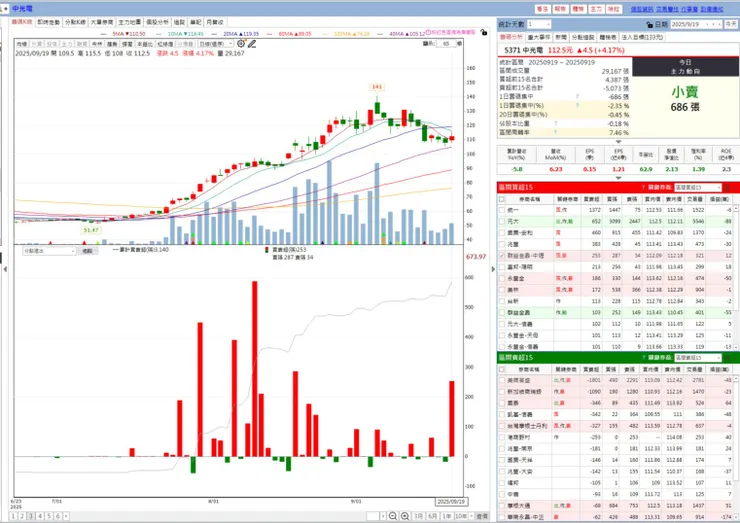
Task: Click 體檢 button in title bar
Action: pyautogui.click(x=578, y=9)
